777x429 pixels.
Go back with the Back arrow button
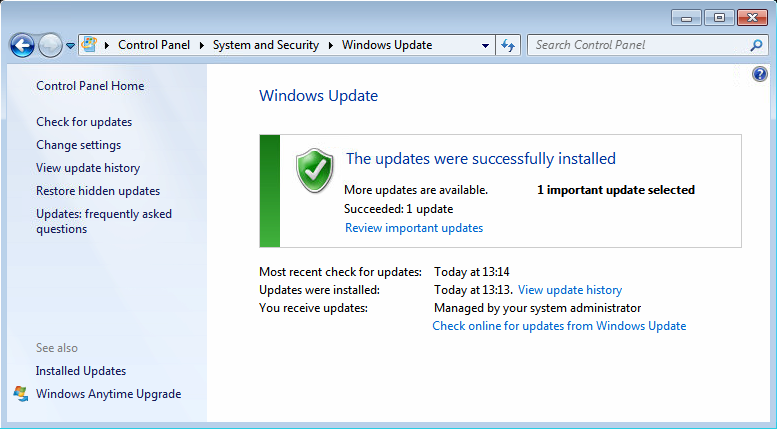click(22, 46)
